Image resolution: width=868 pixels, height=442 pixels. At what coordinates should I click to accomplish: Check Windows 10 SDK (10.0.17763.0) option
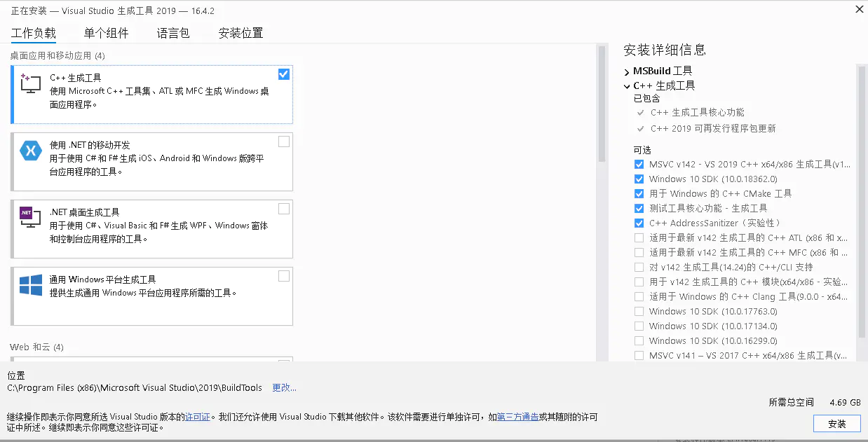[639, 311]
